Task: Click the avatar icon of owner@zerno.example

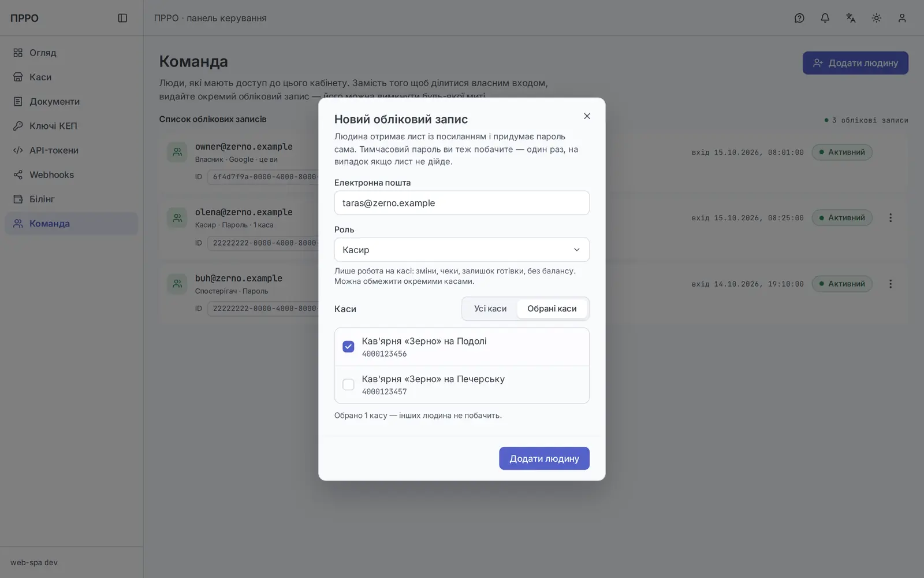Action: pyautogui.click(x=177, y=152)
